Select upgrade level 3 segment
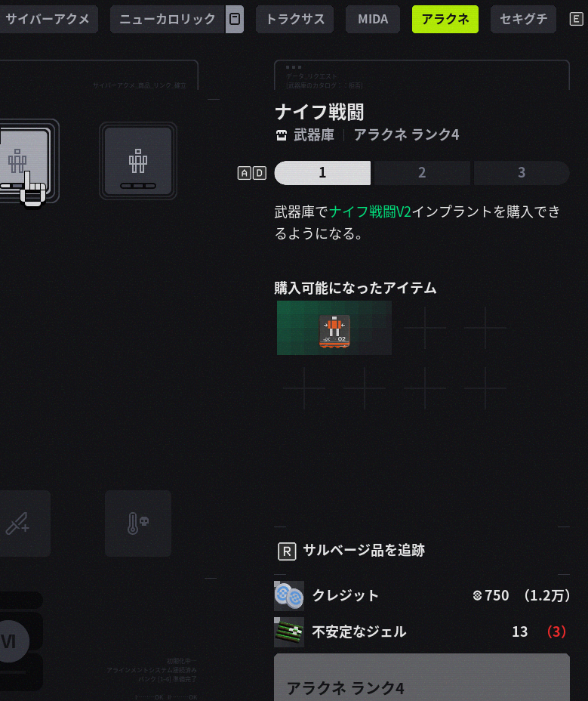 pos(522,173)
